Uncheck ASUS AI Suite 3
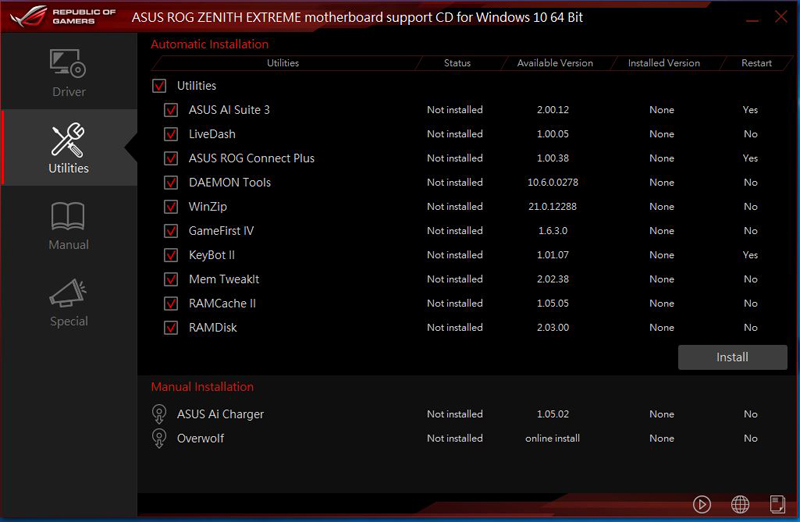This screenshot has height=522, width=800. [171, 110]
